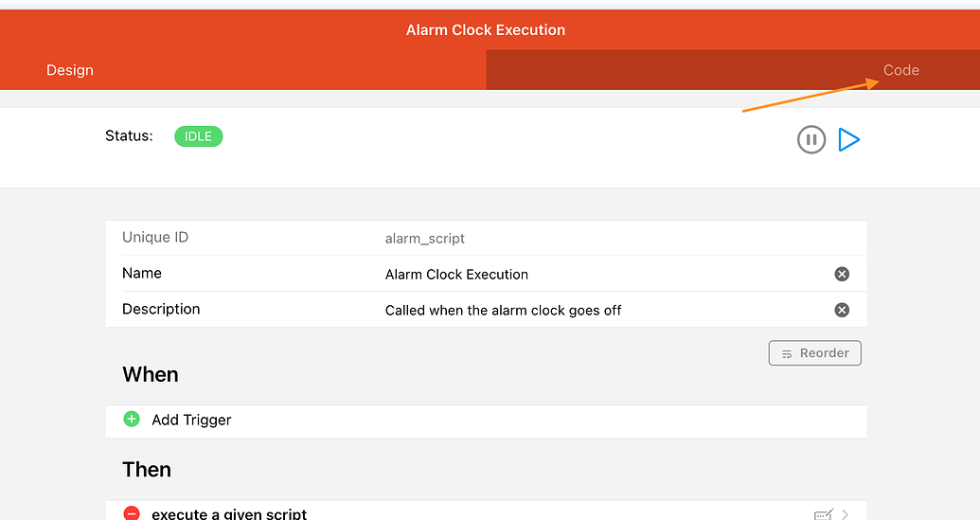The width and height of the screenshot is (980, 520).
Task: Click the reorder icon inside Reorder button
Action: pos(787,353)
